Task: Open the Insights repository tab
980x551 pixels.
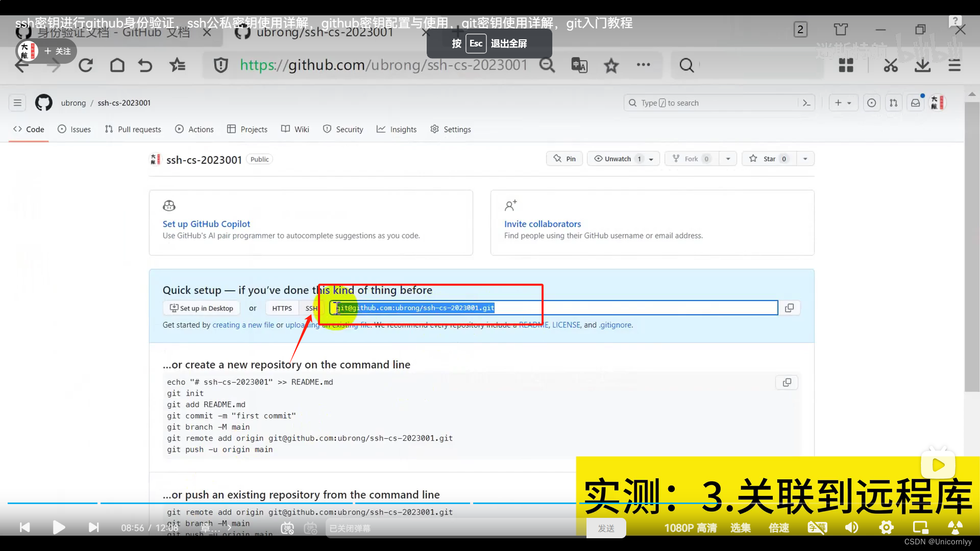Action: pyautogui.click(x=397, y=129)
